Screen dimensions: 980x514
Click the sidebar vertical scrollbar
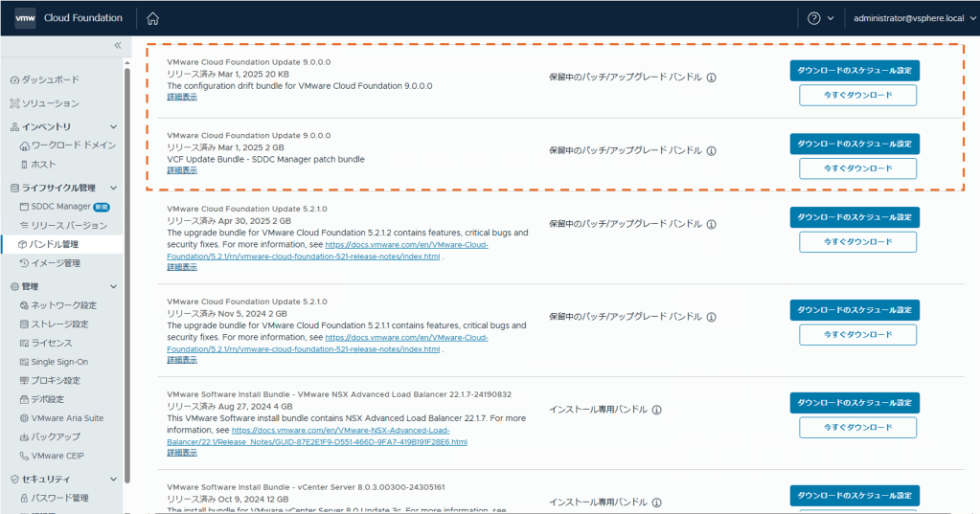[x=126, y=275]
